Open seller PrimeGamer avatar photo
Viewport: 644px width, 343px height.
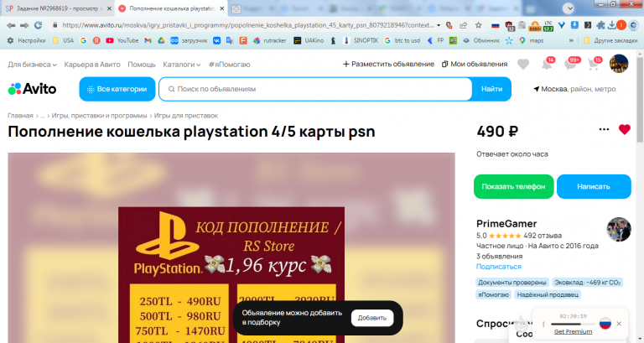[619, 229]
